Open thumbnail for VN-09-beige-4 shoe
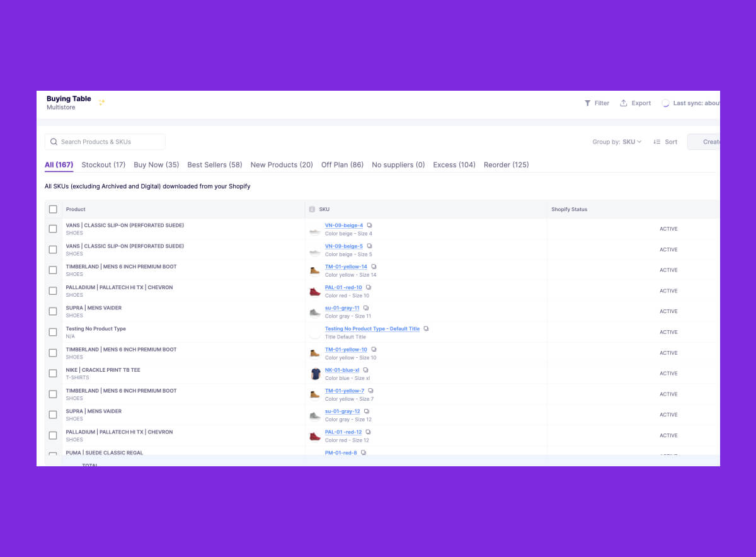Viewport: 756px width, 557px height. tap(315, 230)
